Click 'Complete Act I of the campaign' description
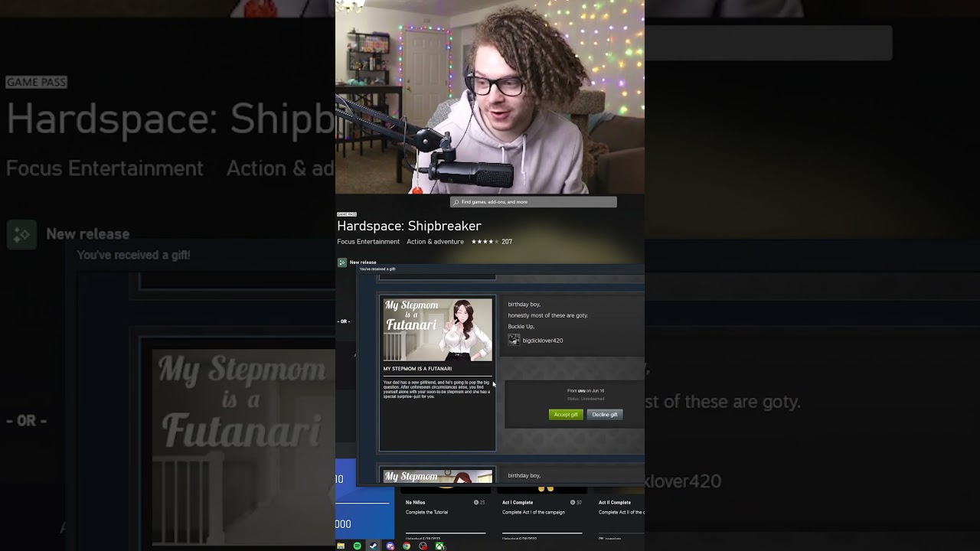Screen dimensions: 980x551 point(534,512)
